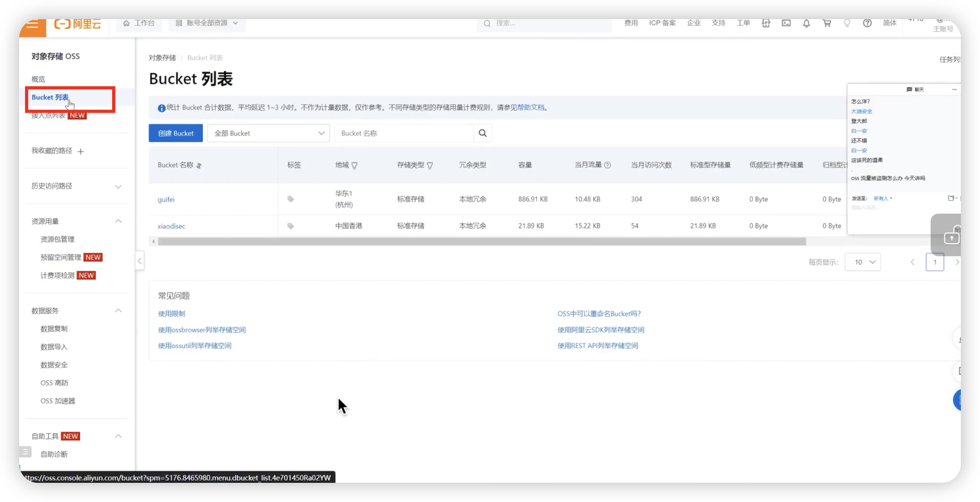
Task: Open Cloud Shell terminal icon
Action: coord(786,23)
